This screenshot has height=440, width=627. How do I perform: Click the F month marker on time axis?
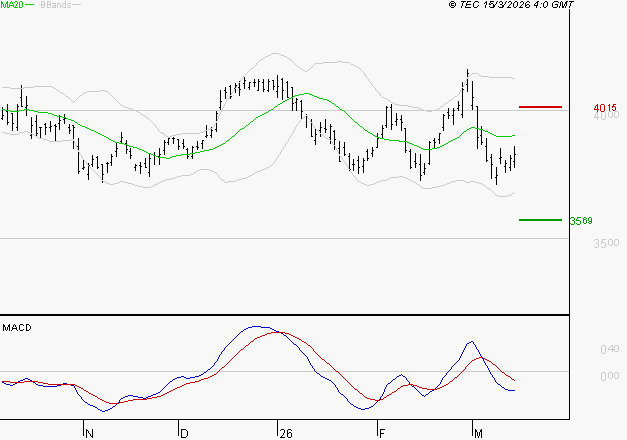(382, 434)
